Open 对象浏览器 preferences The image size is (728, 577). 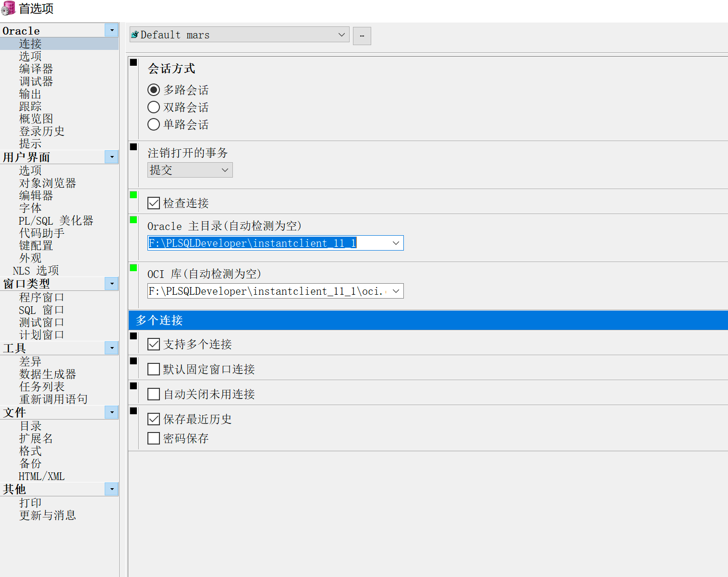coord(48,183)
